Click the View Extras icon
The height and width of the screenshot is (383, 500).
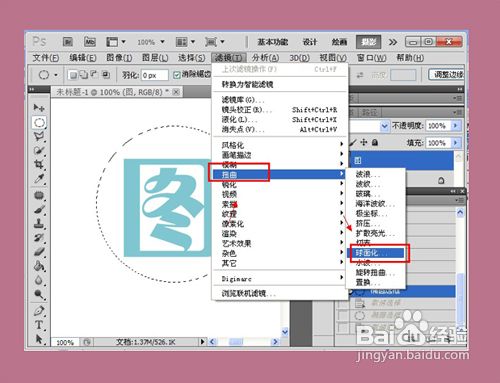click(x=112, y=42)
